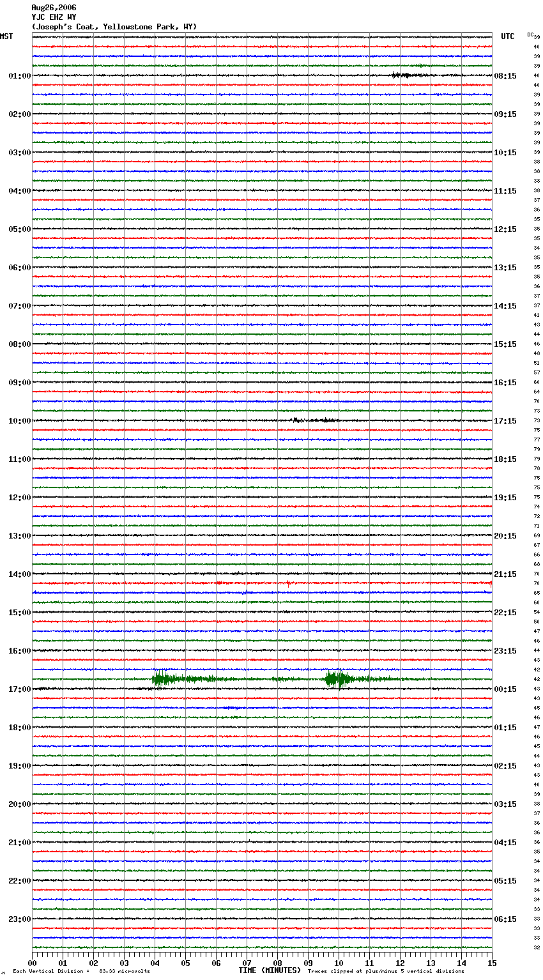This screenshot has width=543, height=980.
Task: Click the 09:15 UTC time label
Action: pyautogui.click(x=505, y=114)
